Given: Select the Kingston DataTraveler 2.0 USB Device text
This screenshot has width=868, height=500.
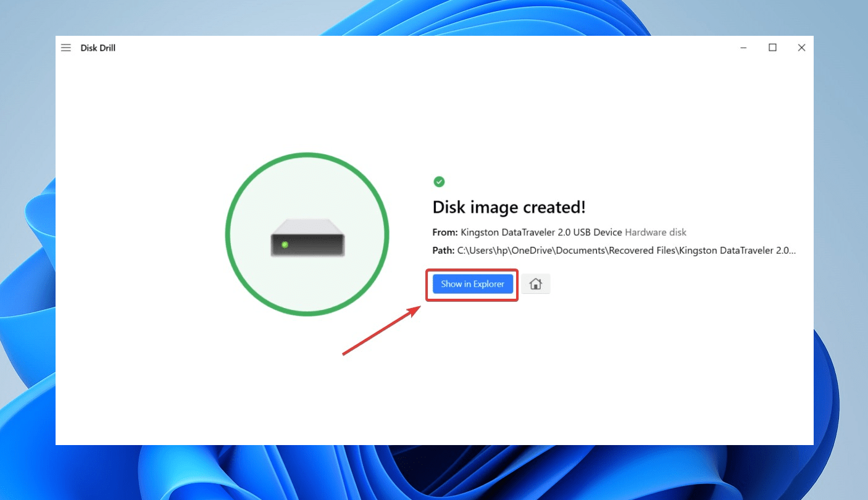Looking at the screenshot, I should point(541,233).
